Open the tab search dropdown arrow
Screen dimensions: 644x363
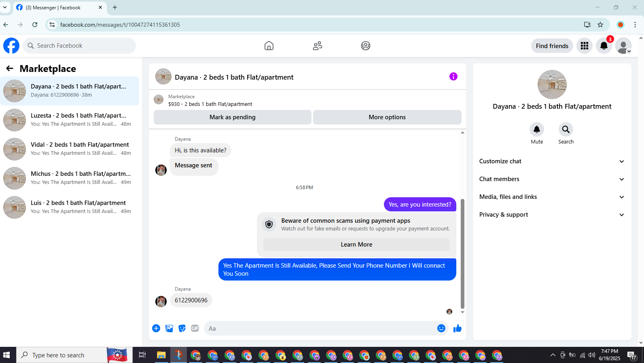pos(5,7)
